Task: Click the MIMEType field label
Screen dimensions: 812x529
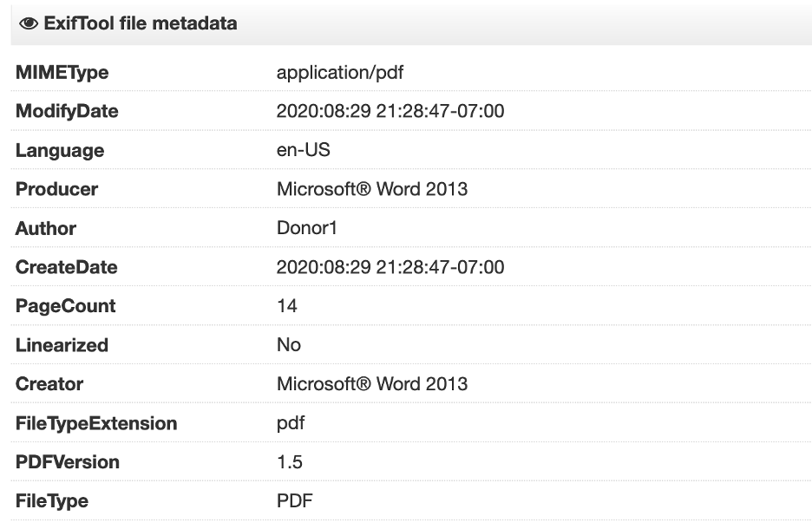Action: tap(62, 73)
